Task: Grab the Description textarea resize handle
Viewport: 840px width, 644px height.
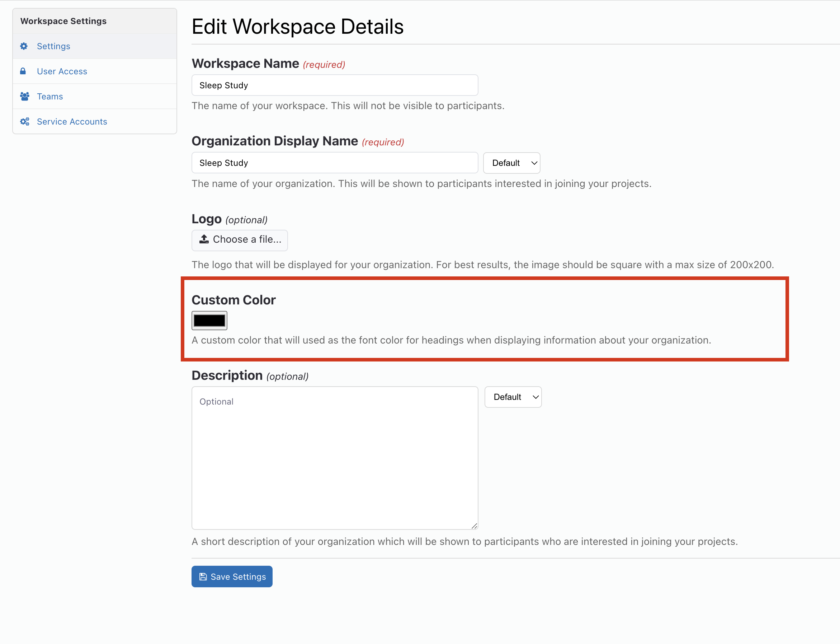Action: pos(474,526)
